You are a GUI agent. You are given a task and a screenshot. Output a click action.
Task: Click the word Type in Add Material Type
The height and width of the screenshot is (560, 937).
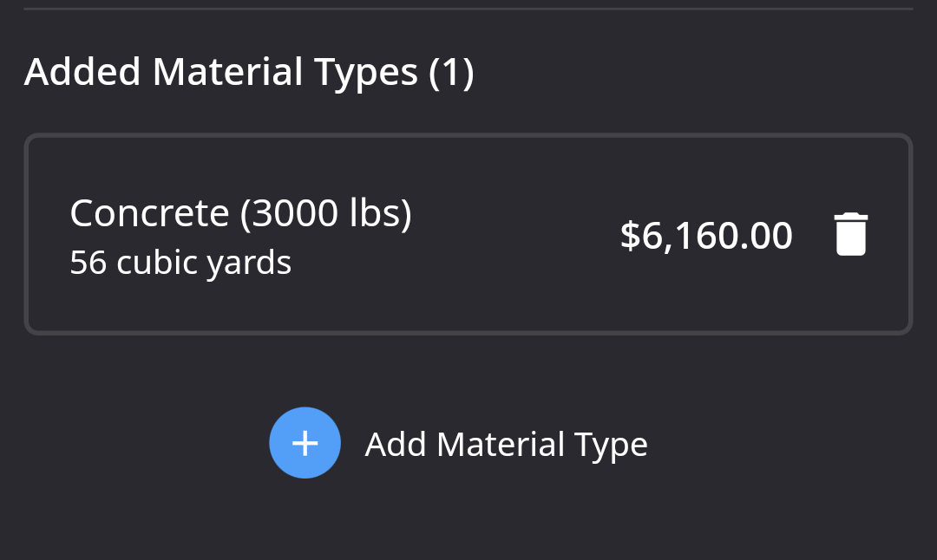pyautogui.click(x=611, y=446)
